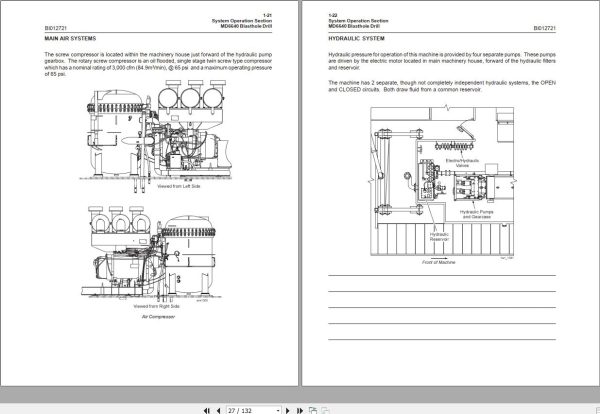Click the 'Viewed from Right Side' caption

point(157,306)
